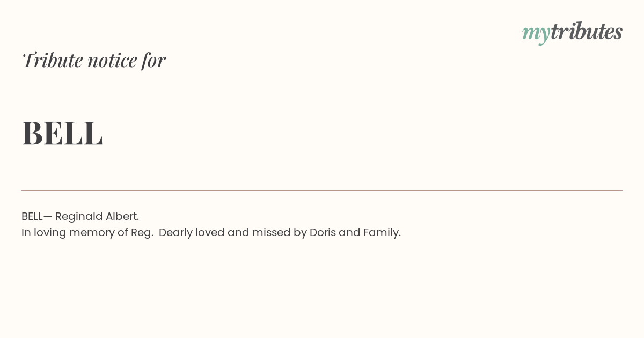Click the name "Reginald" in notice
This screenshot has width=644, height=338.
tap(79, 217)
